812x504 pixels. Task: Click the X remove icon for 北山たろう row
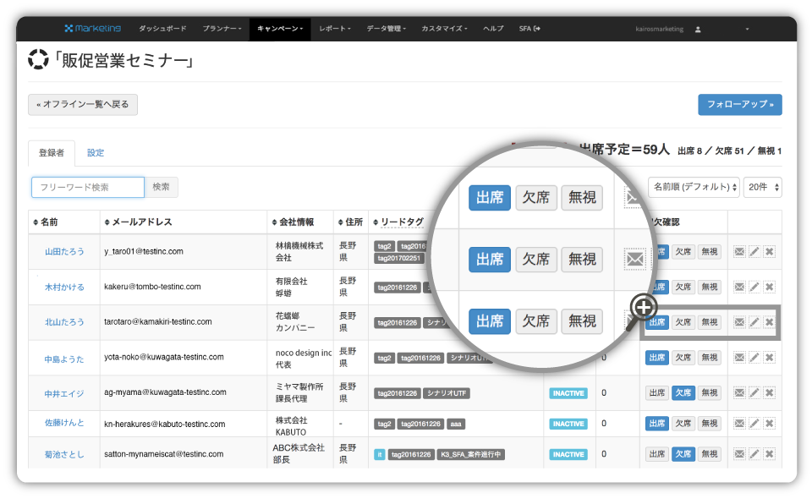(771, 322)
